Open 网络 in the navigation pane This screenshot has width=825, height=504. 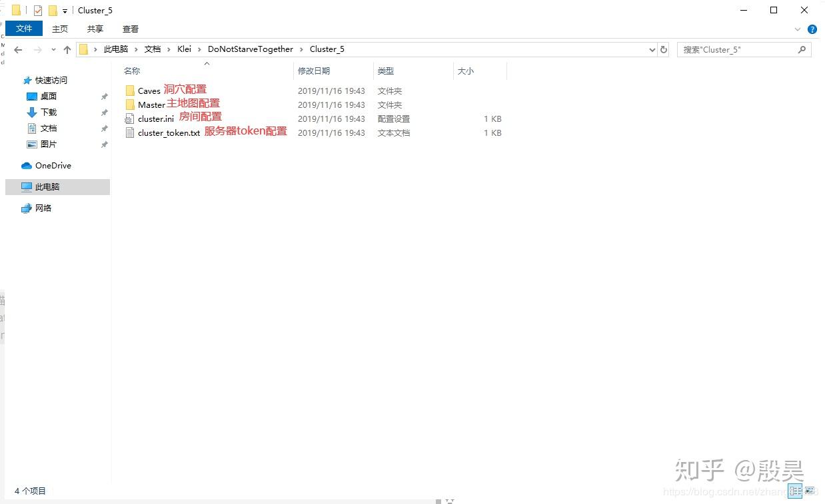(x=43, y=208)
